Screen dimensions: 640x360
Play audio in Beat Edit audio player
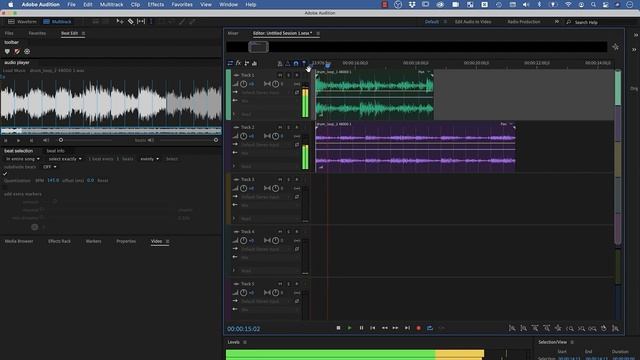pos(18,140)
